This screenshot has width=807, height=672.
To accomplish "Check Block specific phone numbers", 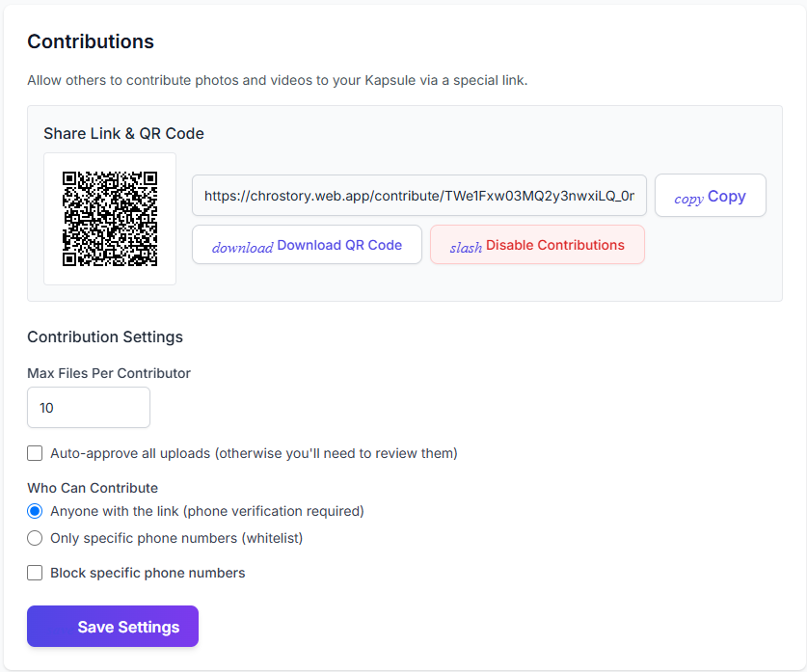I will click(x=35, y=573).
